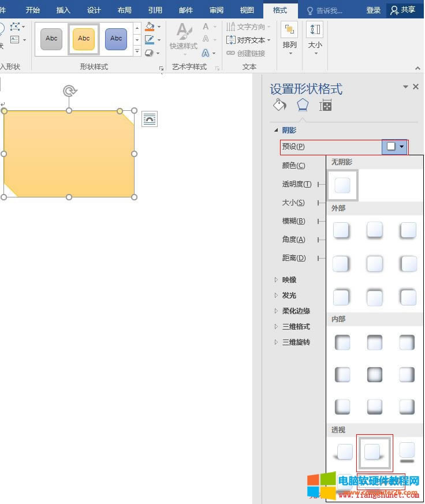The width and height of the screenshot is (425, 504).
Task: Open the shadow Preset dropdown
Action: 395,147
